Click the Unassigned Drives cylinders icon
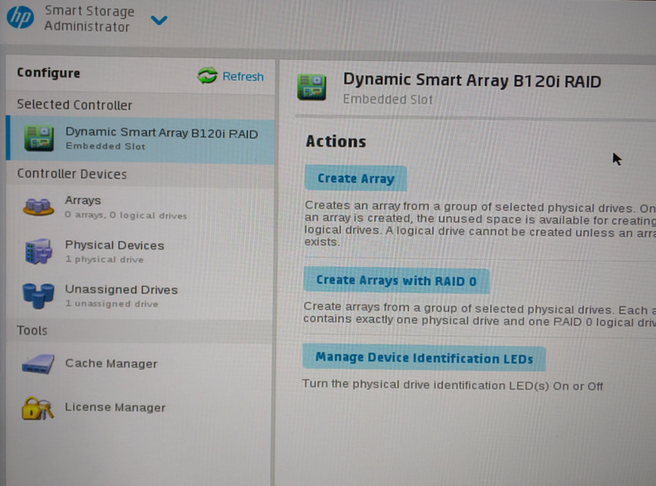Screen dimensions: 656x486 click(38, 295)
